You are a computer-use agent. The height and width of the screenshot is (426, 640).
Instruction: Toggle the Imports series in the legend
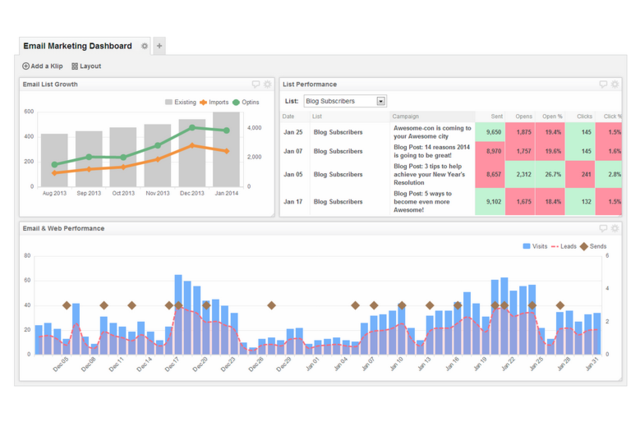coord(214,102)
